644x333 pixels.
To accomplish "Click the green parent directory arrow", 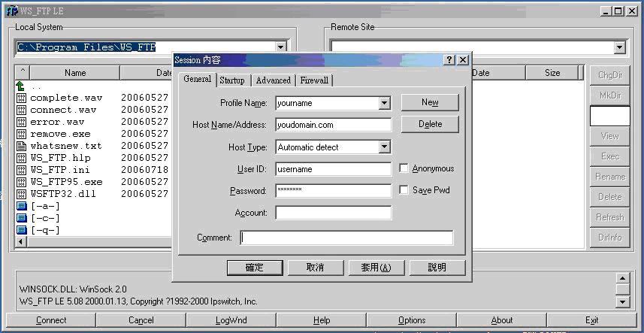I will coord(20,86).
